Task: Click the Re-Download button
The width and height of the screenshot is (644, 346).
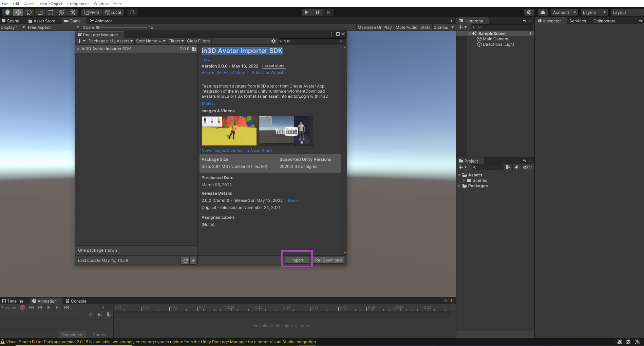Action: click(x=328, y=260)
